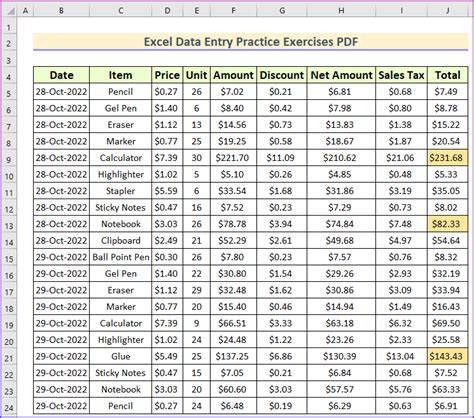Click highlighted total $82.33 cell
474x418 pixels.
click(448, 224)
